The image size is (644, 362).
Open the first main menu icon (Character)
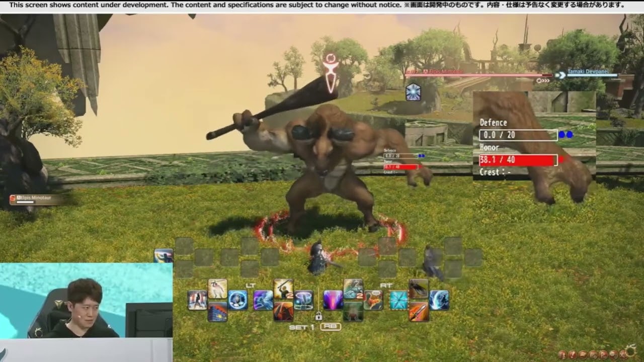(x=562, y=355)
